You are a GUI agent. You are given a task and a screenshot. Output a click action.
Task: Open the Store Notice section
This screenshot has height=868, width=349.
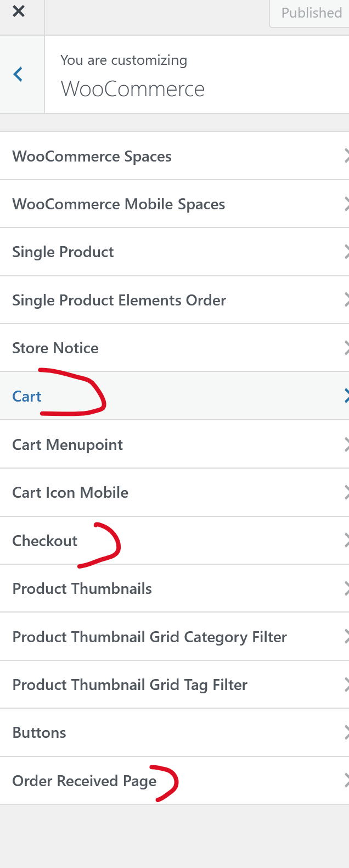(55, 348)
